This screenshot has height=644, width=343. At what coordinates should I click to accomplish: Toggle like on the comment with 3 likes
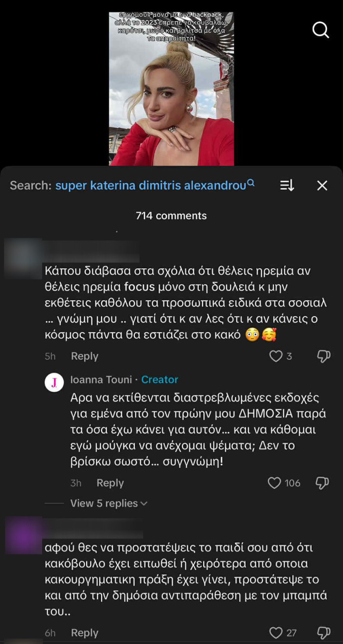coord(276,356)
